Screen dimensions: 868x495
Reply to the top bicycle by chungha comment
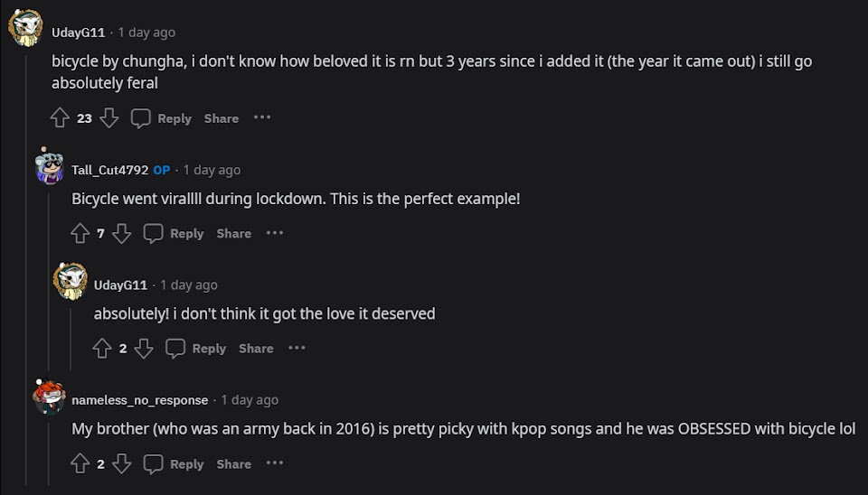coord(161,118)
